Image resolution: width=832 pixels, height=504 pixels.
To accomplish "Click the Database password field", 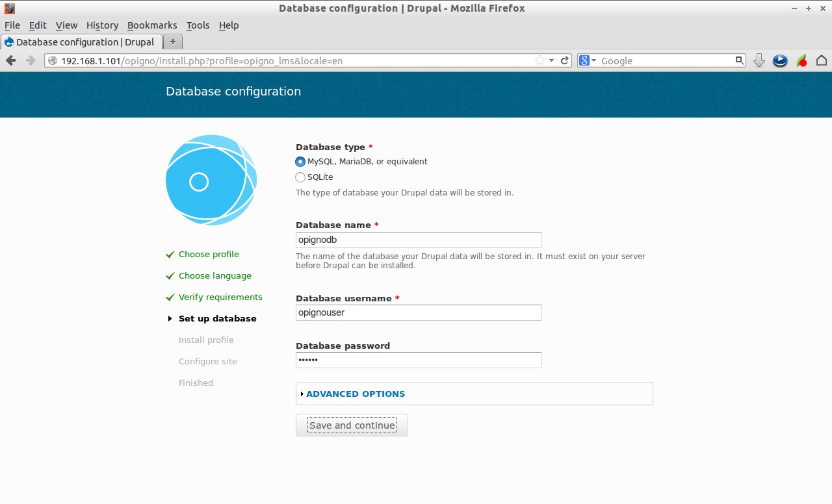I will 419,360.
